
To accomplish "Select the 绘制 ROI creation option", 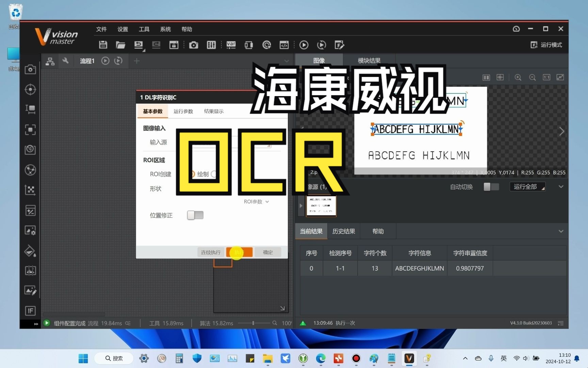I will pos(193,174).
